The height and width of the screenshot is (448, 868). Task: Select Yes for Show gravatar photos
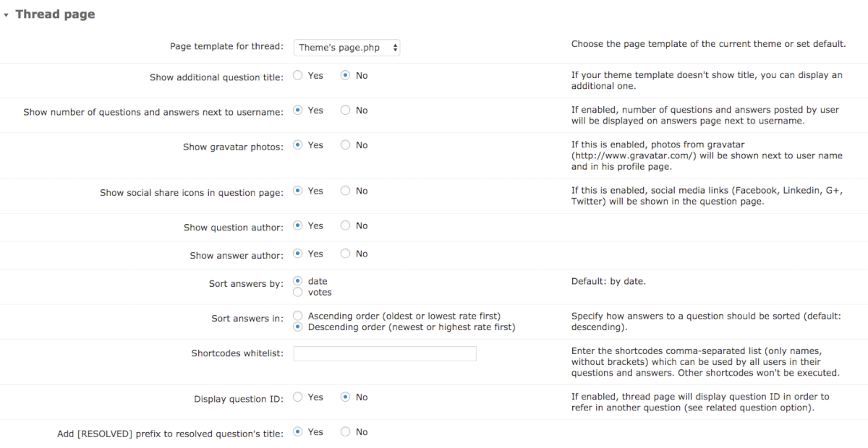coord(298,145)
